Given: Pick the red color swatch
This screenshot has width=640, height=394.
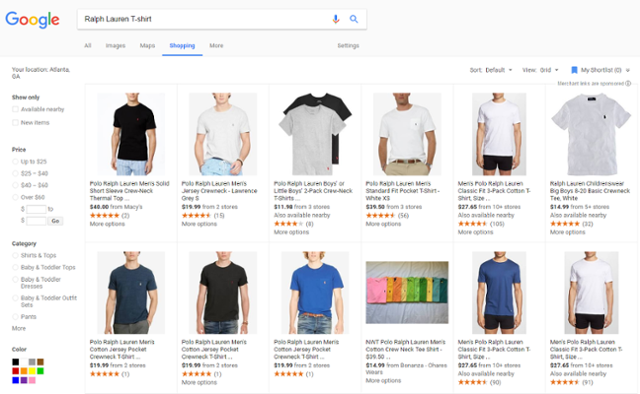Looking at the screenshot, I should point(16,371).
